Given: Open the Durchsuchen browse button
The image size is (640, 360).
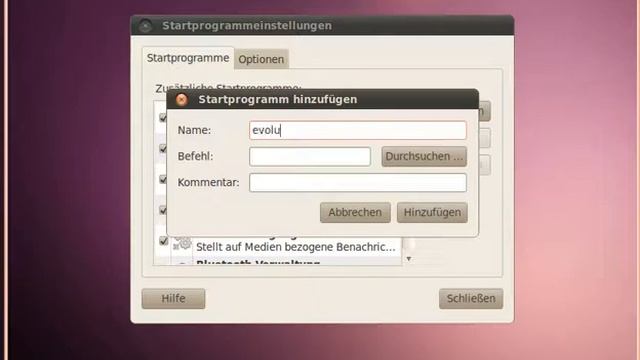Looking at the screenshot, I should coord(424,156).
